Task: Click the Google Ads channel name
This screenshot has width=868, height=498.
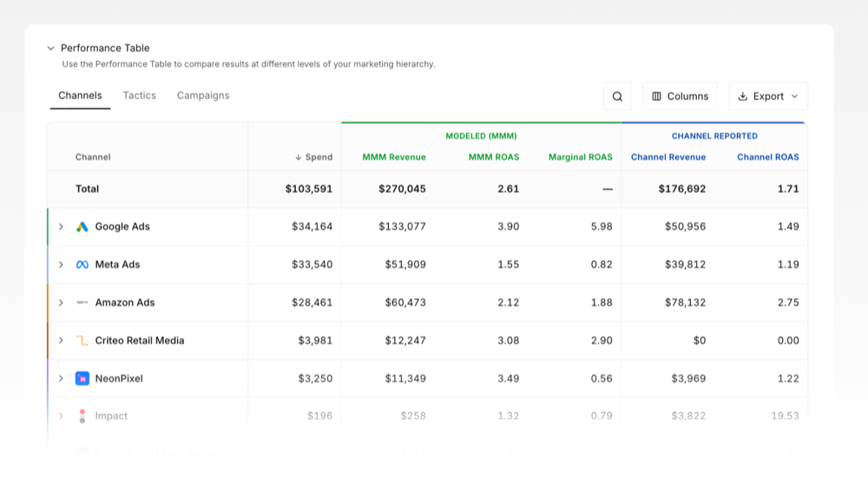Action: (x=122, y=226)
